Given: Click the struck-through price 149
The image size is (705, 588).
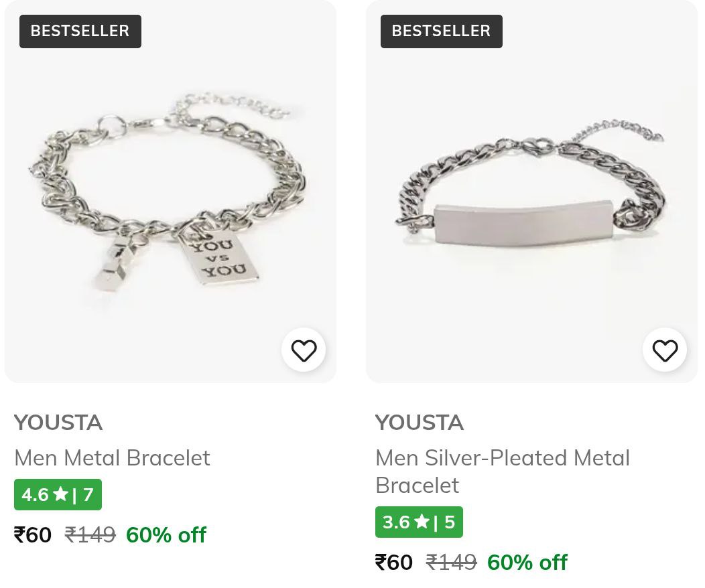Looking at the screenshot, I should 90,534.
